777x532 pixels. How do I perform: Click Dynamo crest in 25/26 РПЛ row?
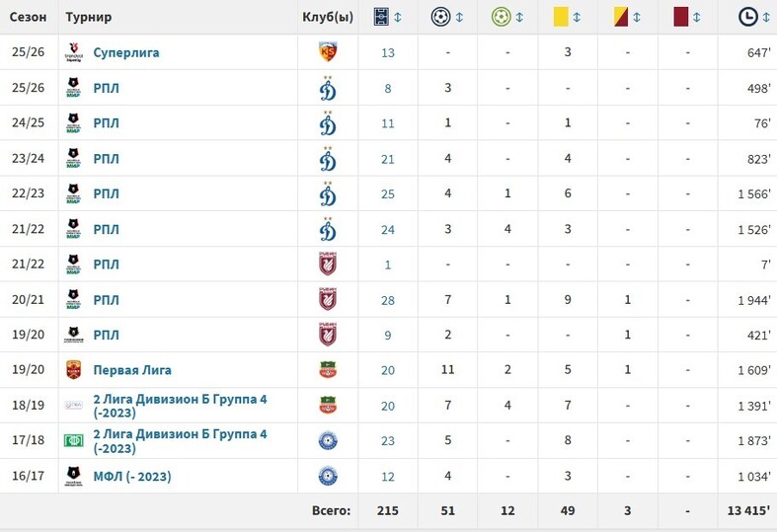[x=328, y=88]
